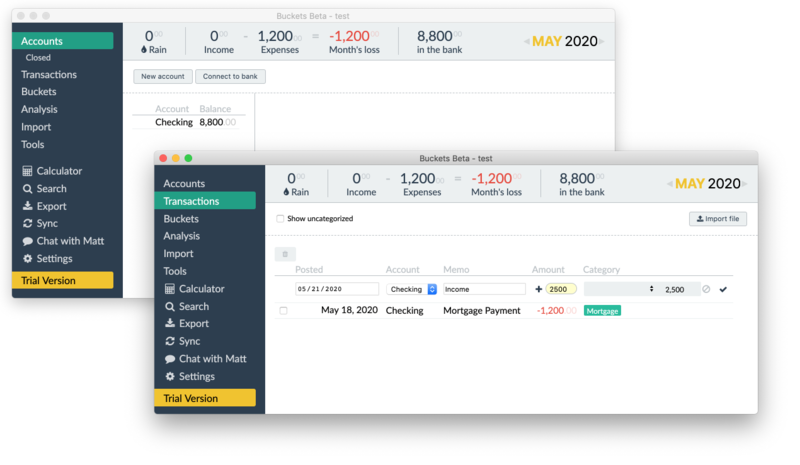
Task: Click the green Mortgage category tag
Action: [602, 311]
